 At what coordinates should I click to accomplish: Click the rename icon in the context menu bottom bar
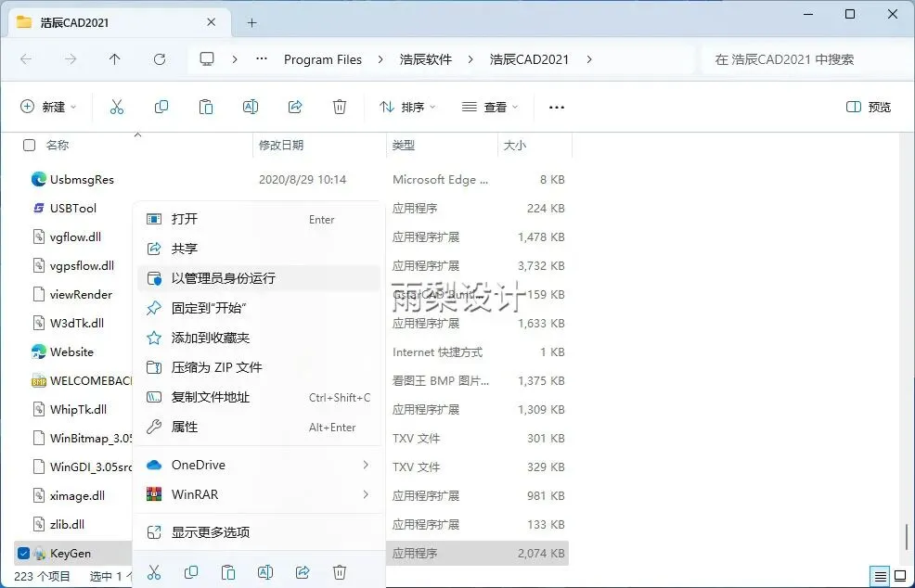[x=265, y=572]
